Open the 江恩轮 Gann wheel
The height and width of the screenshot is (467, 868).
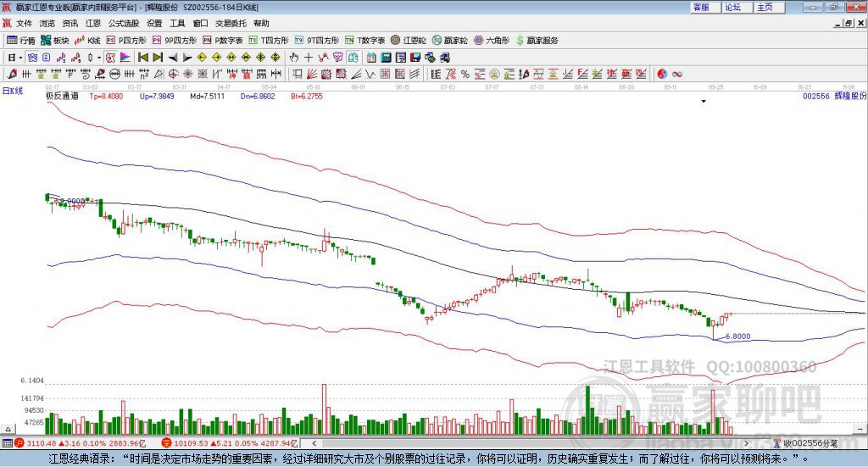point(409,41)
